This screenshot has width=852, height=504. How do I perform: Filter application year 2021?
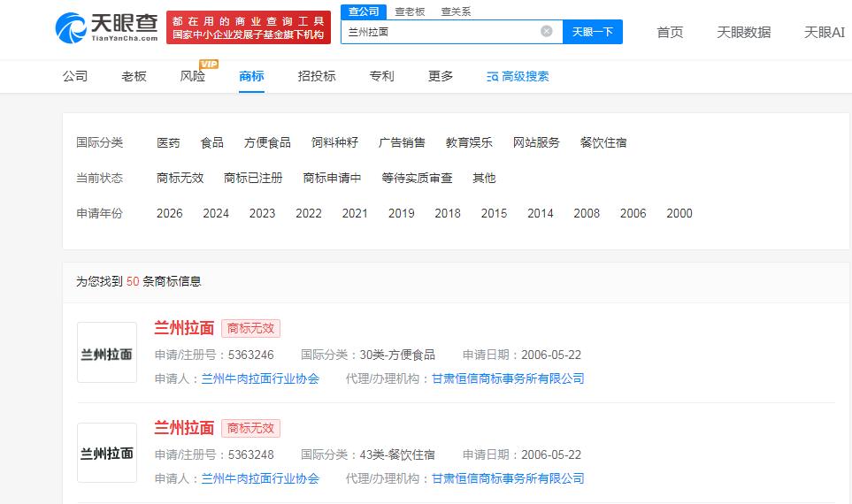coord(355,213)
